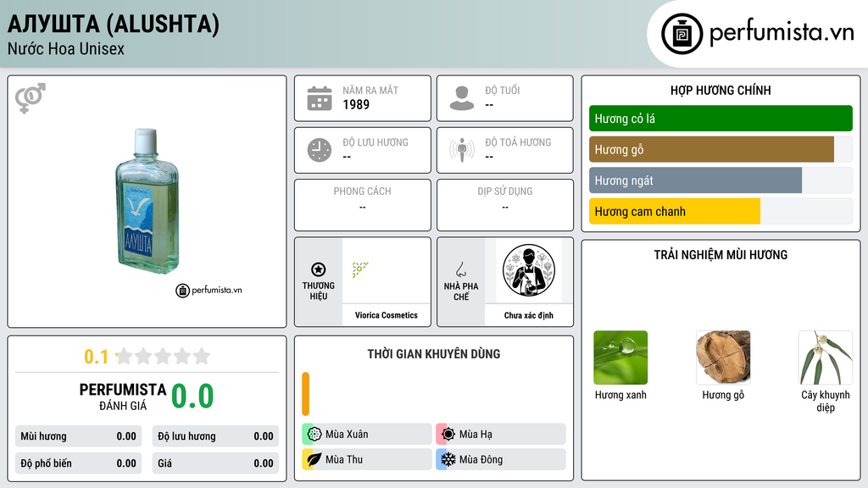Viewport: 868px width, 488px height.
Task: Click the green 0.0 Perfumista score
Action: click(192, 396)
